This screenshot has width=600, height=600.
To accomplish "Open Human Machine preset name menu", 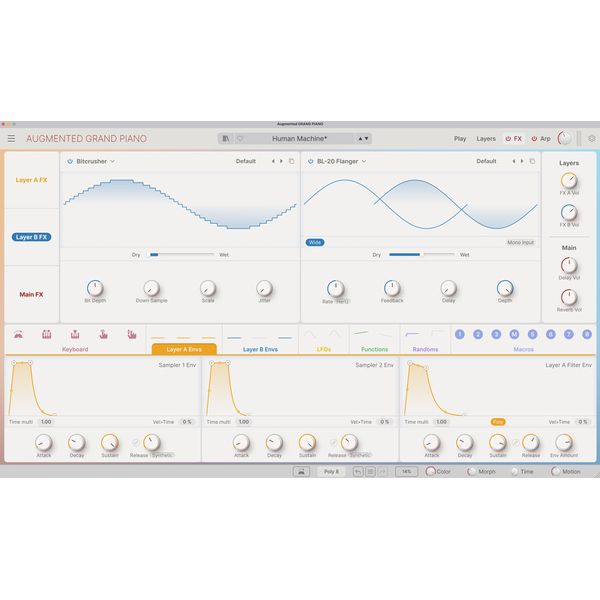I will [299, 139].
